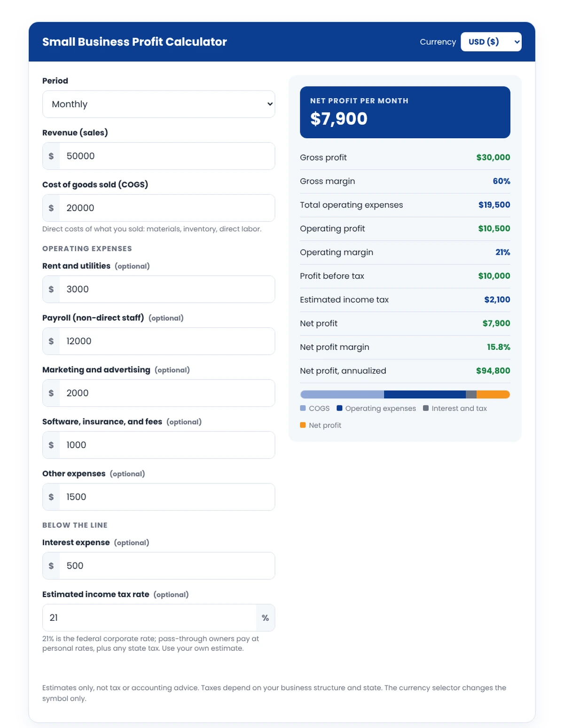Click the dollar symbol beside Other expenses

tap(51, 497)
